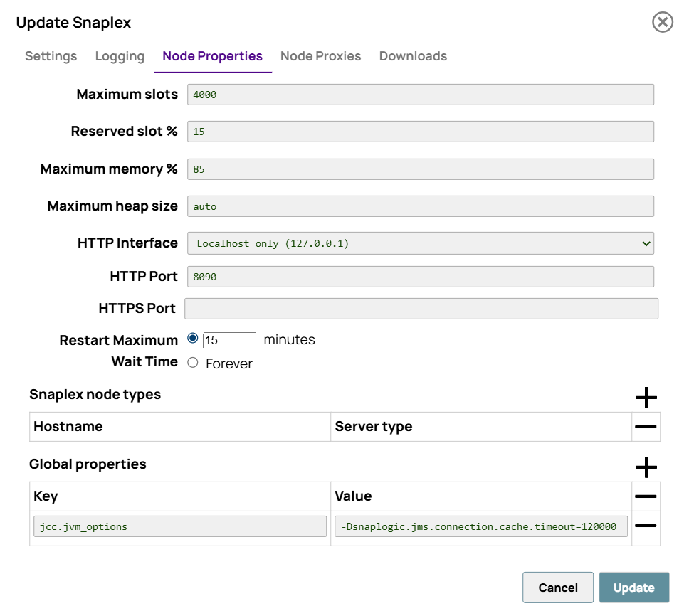The height and width of the screenshot is (616, 689).
Task: Remove row from Snaplex node types header
Action: (x=646, y=427)
